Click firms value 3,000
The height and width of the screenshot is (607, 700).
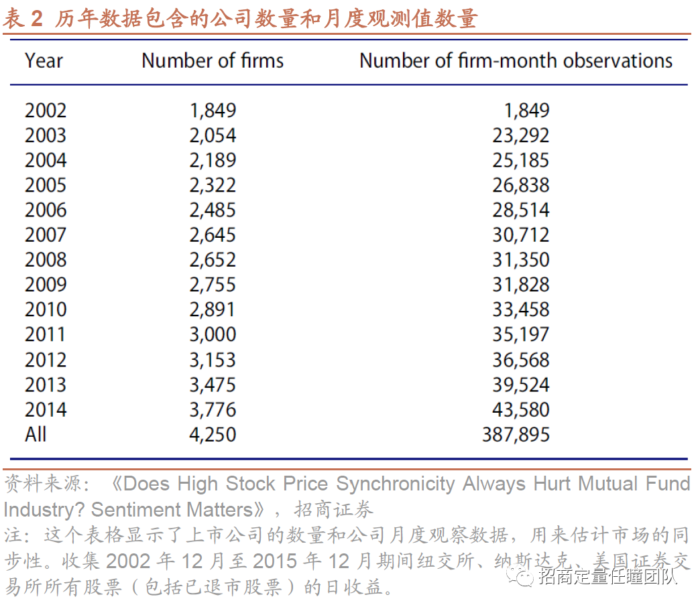tap(213, 334)
